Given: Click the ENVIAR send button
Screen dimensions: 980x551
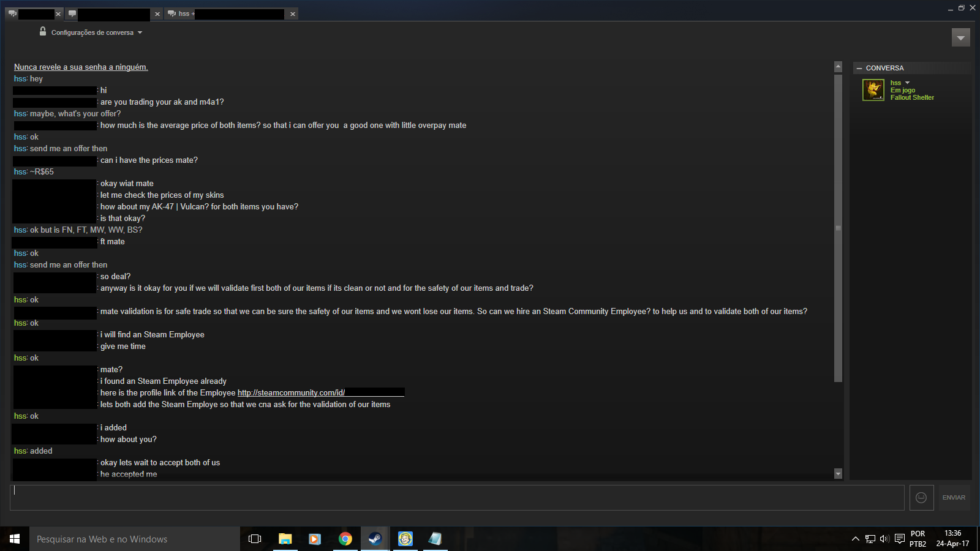Looking at the screenshot, I should 954,498.
